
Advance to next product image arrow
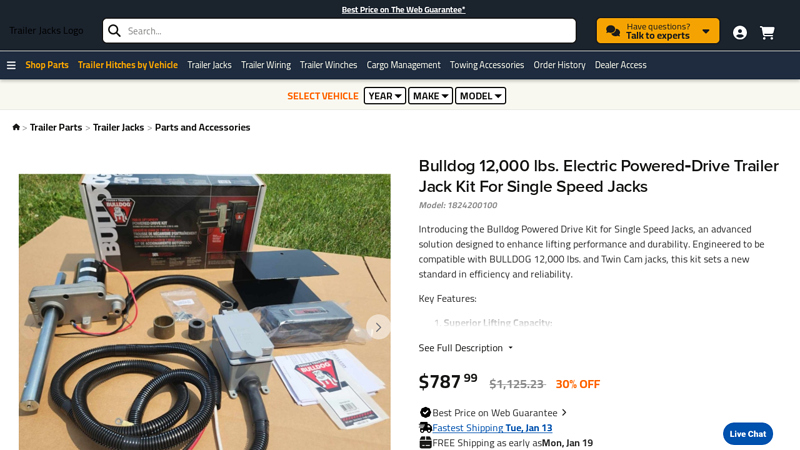[x=378, y=327]
